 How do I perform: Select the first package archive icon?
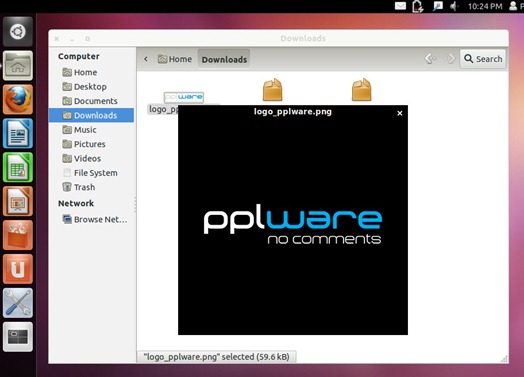(x=272, y=90)
